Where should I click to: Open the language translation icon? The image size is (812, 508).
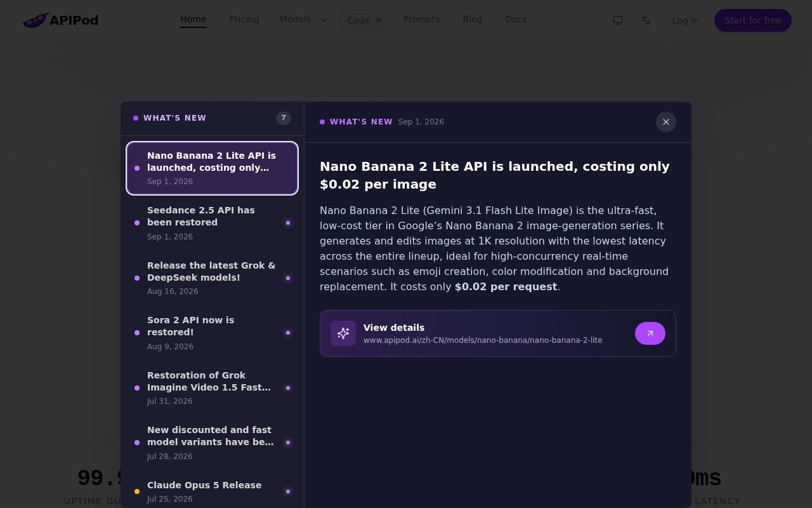[646, 20]
